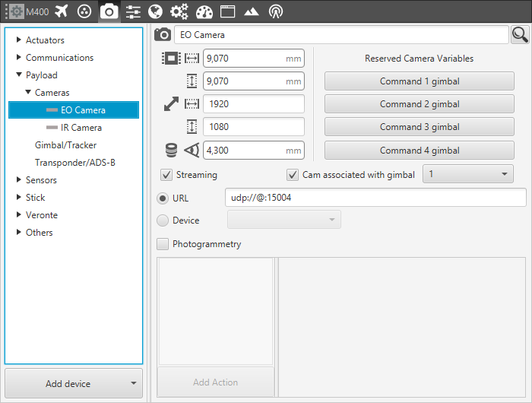Open the gimbal number dropdown

click(x=468, y=174)
